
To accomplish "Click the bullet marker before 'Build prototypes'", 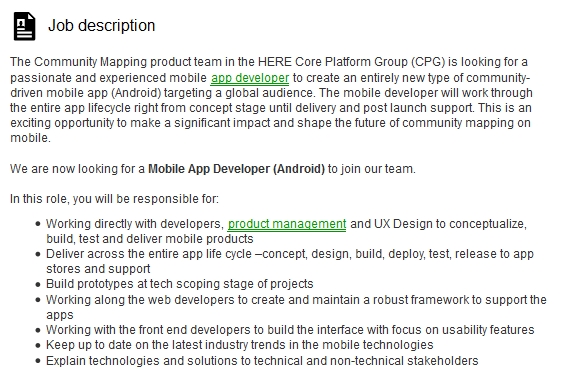I will 38,284.
